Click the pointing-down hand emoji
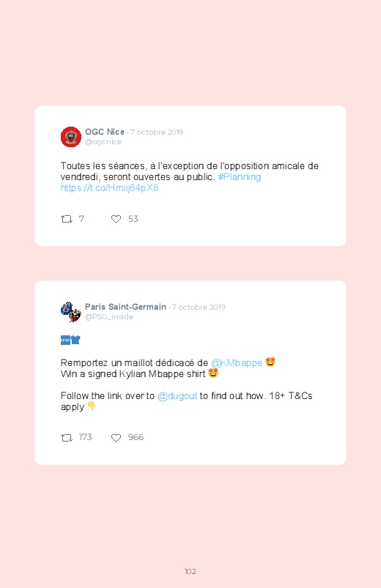The image size is (381, 588). (92, 406)
